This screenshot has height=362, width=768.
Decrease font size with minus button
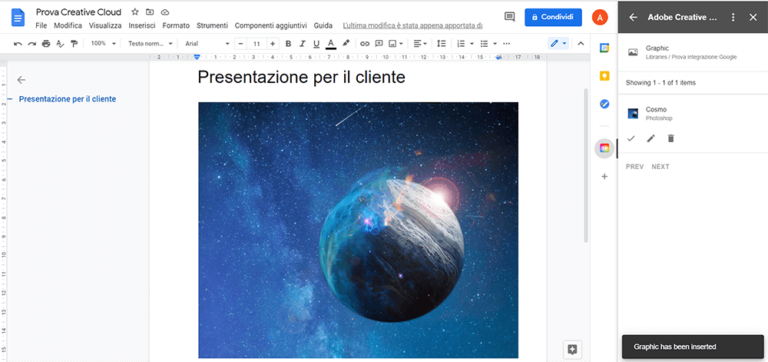tap(240, 44)
